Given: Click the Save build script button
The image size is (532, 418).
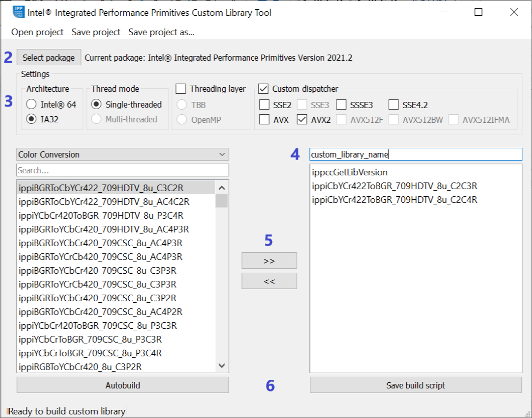Looking at the screenshot, I should tap(416, 385).
